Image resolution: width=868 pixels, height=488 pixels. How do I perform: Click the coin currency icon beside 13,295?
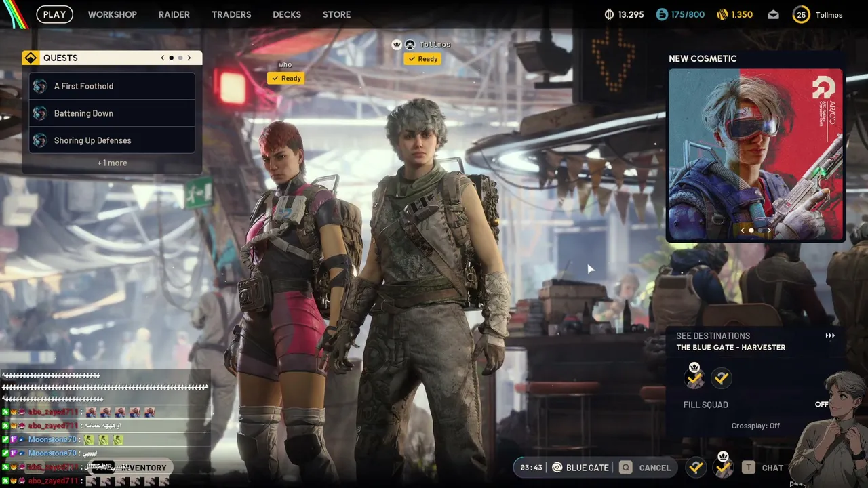[609, 14]
